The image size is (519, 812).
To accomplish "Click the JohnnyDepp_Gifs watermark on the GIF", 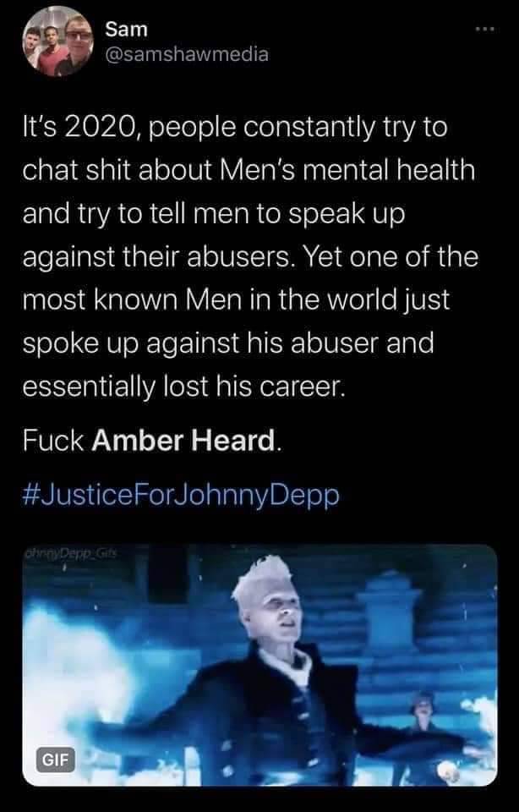I will coord(70,553).
